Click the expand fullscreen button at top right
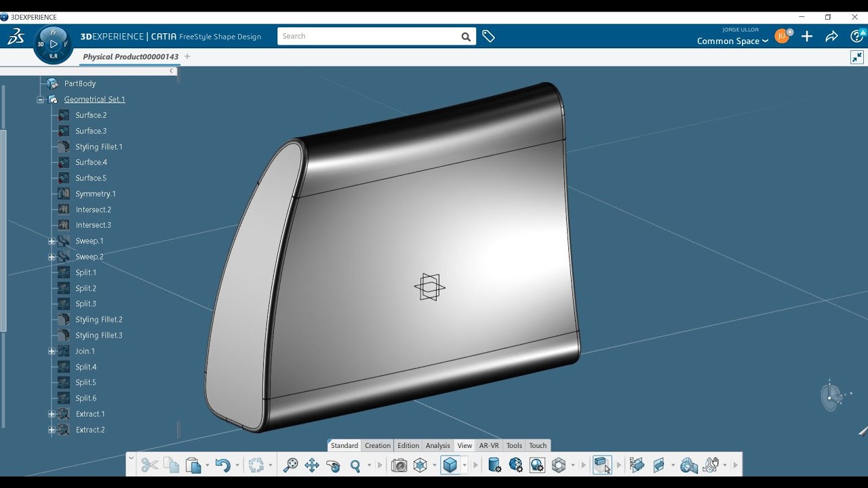 857,57
